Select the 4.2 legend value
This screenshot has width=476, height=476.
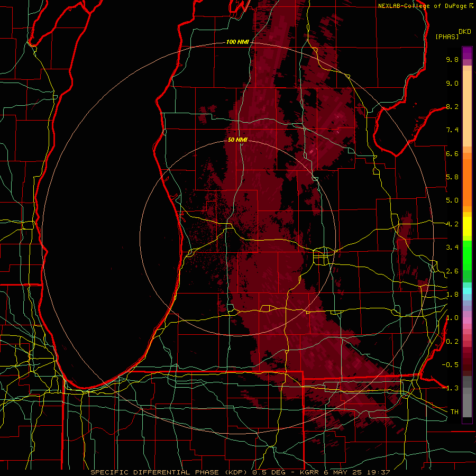click(452, 224)
